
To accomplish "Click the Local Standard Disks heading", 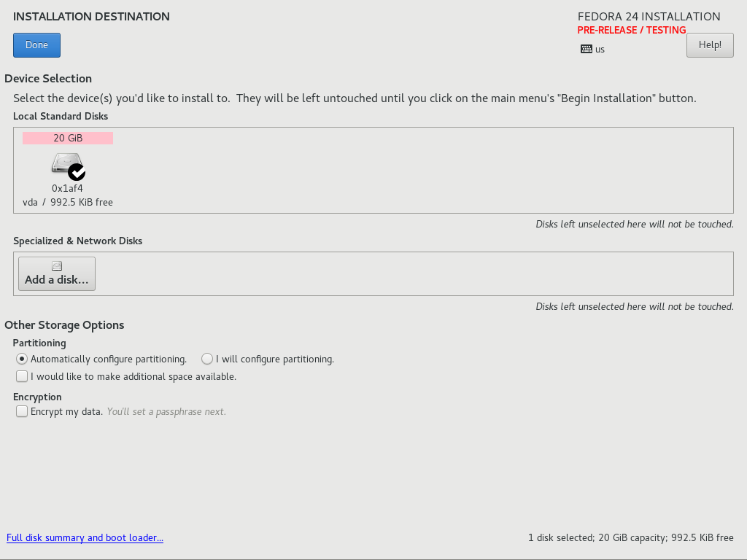I will [61, 116].
